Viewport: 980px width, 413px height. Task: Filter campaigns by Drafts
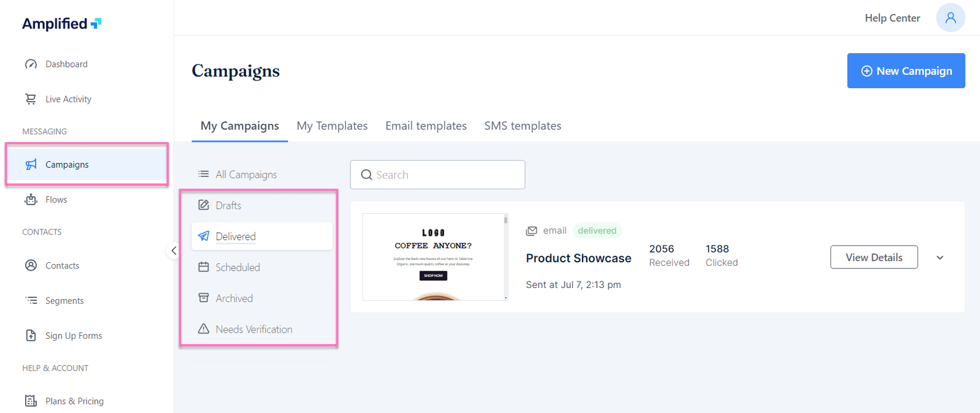[228, 205]
